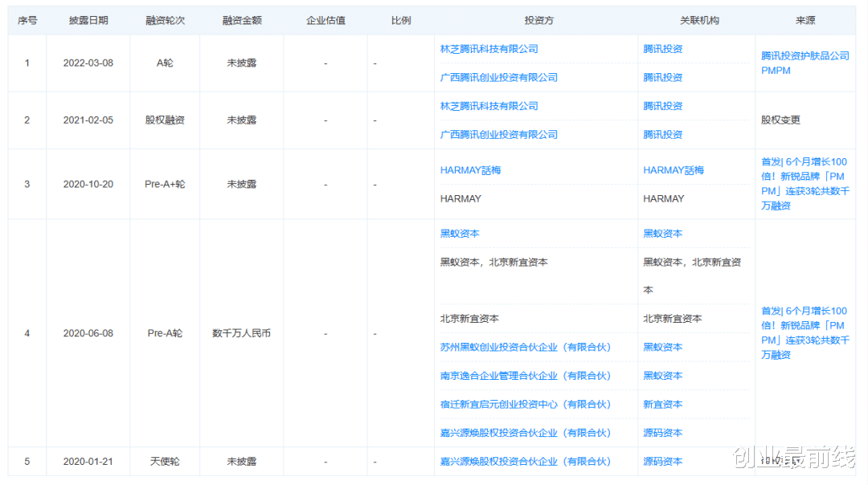
Task: Click 腾讯投资 link beside 广西腾讯 in 股权融资 row
Action: point(662,135)
